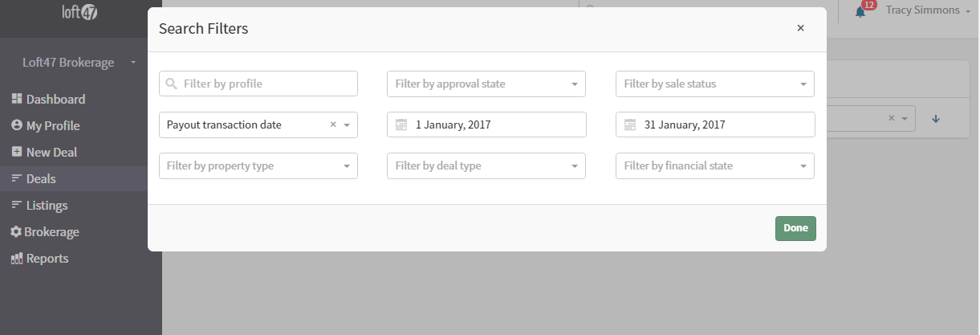
Task: Click the Filter by profile search field
Action: click(265, 84)
